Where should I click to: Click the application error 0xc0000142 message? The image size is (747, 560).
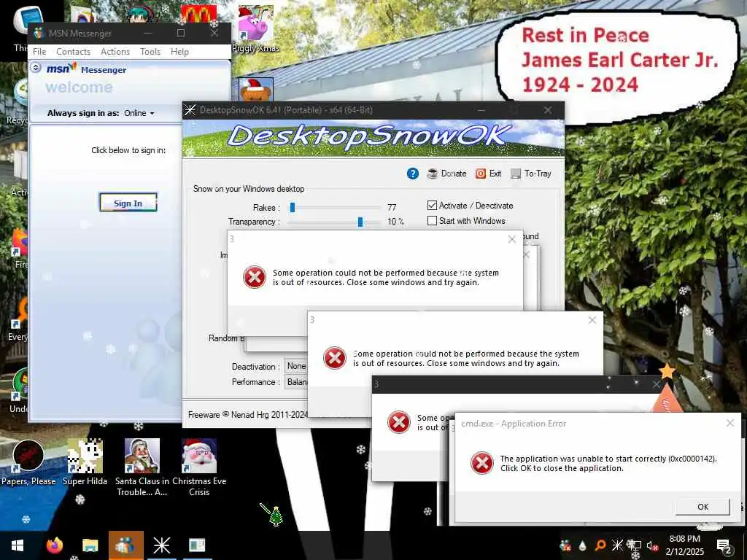click(x=608, y=463)
